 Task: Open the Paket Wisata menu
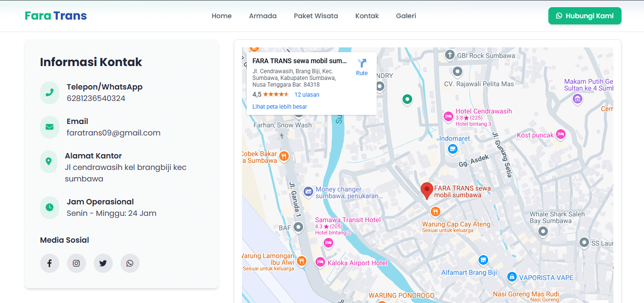tap(316, 16)
